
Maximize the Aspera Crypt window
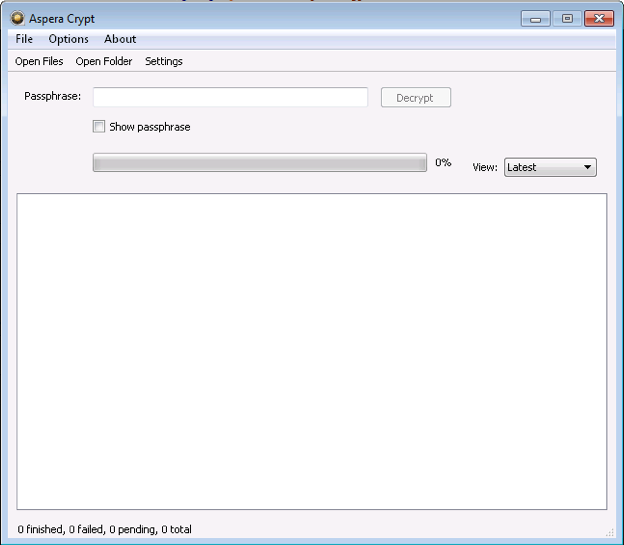pyautogui.click(x=567, y=19)
